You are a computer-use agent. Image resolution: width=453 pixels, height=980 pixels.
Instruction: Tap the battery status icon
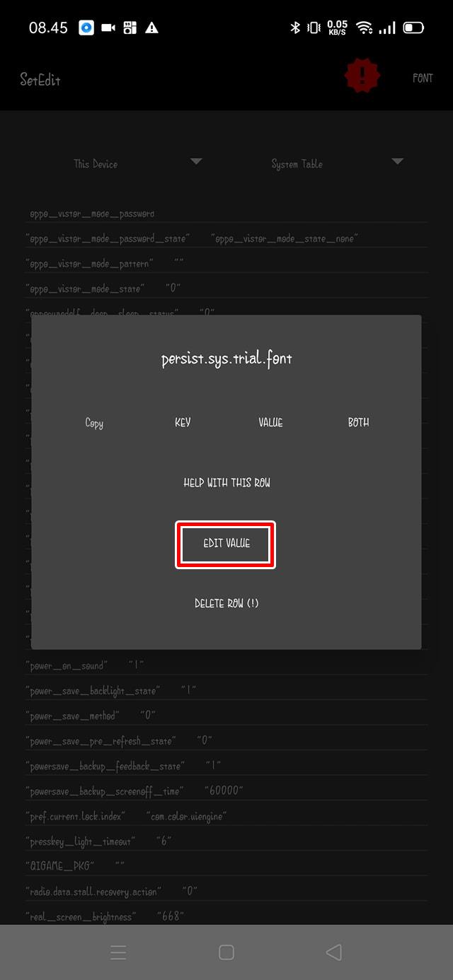[x=413, y=28]
